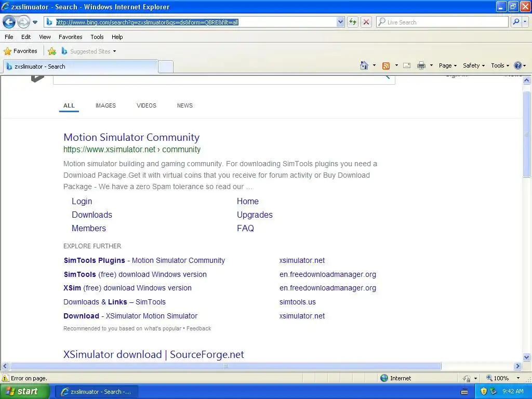
Task: Open the zoom level 100% dropdown
Action: point(518,378)
